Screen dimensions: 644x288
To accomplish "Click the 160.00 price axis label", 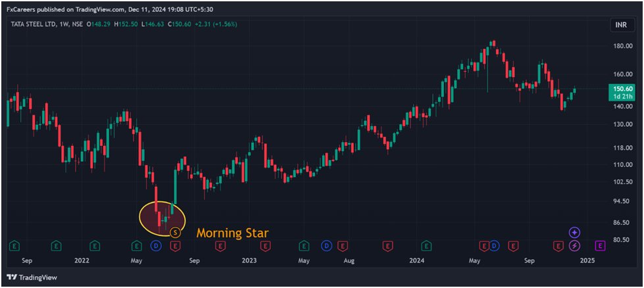I will 623,74.
